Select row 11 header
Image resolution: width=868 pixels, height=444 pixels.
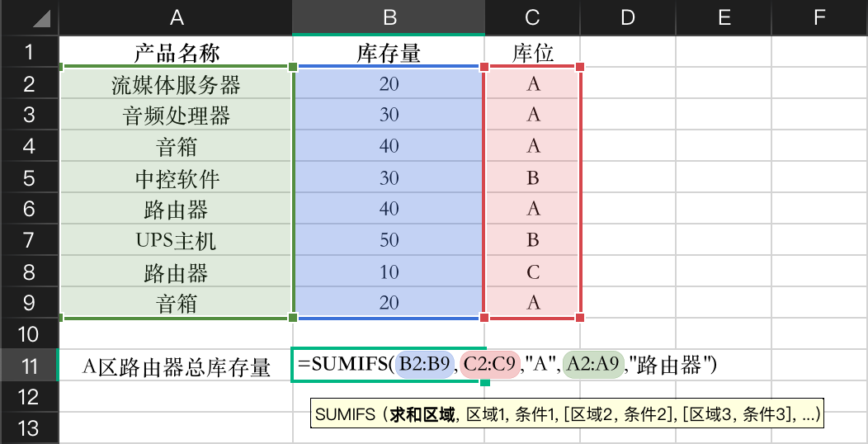(29, 366)
